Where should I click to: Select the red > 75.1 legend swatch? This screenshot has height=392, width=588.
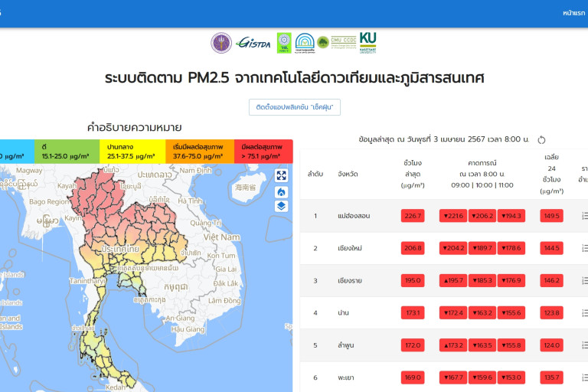pyautogui.click(x=263, y=152)
